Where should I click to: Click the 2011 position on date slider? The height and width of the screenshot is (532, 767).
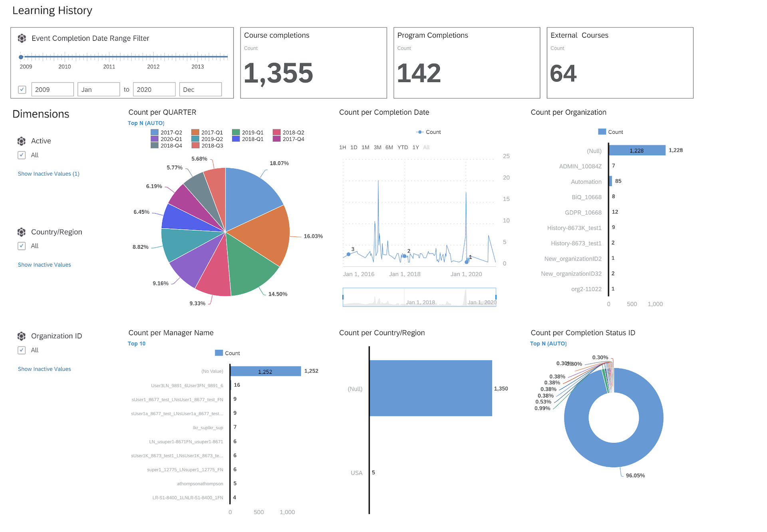pos(109,57)
